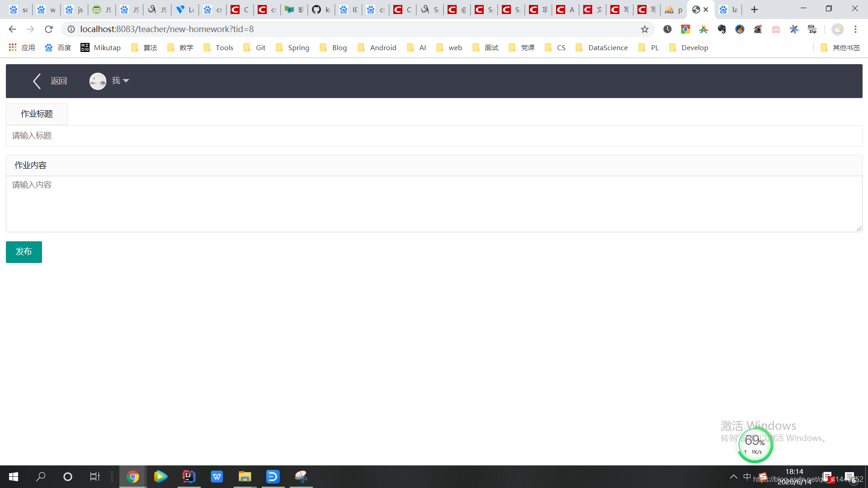Bookmark this page with the star icon

[645, 29]
